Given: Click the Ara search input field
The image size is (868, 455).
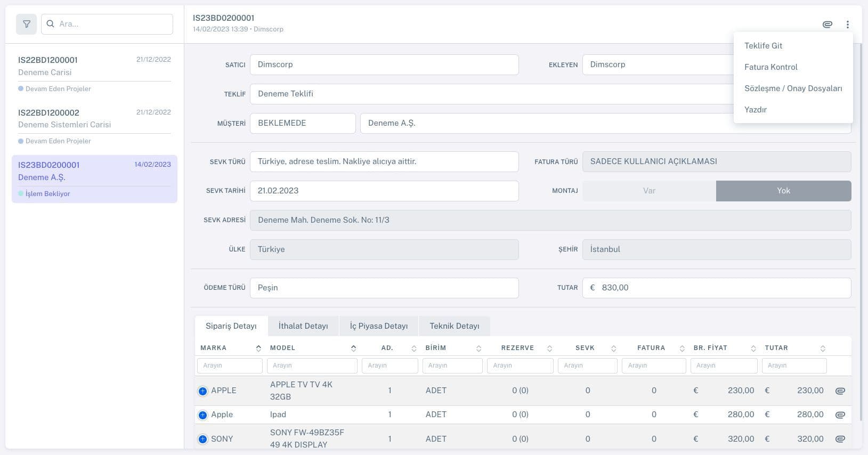Looking at the screenshot, I should click(x=113, y=24).
